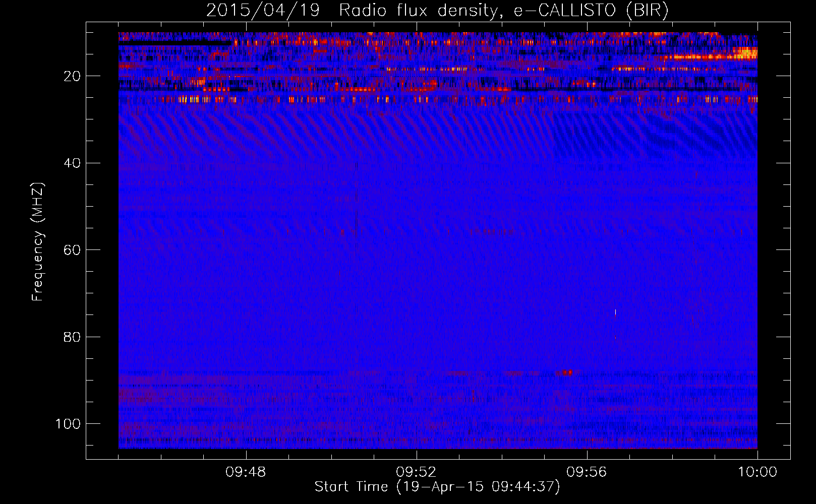Click the 09:48 time tick label
Viewport: 816px width, 504px height.
pyautogui.click(x=246, y=472)
